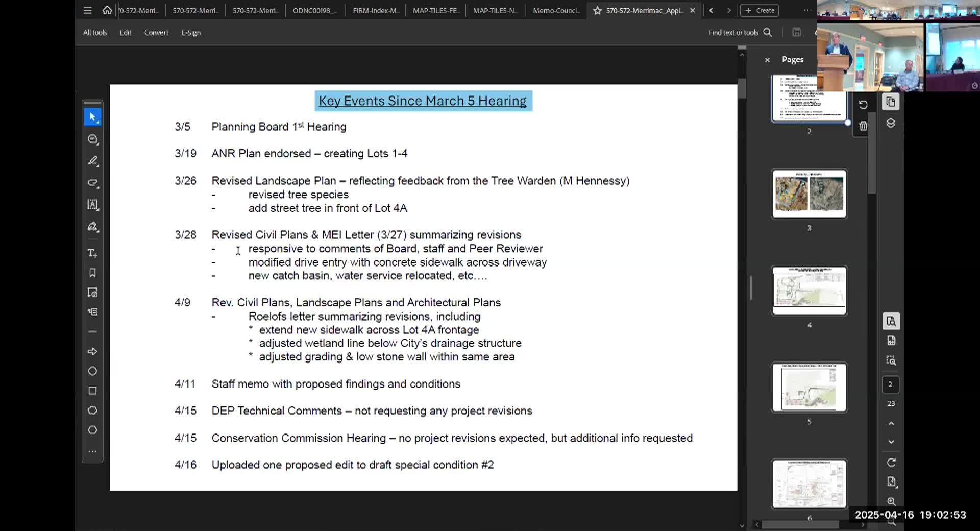Star the current document tab
980x531 pixels.
[x=597, y=10]
